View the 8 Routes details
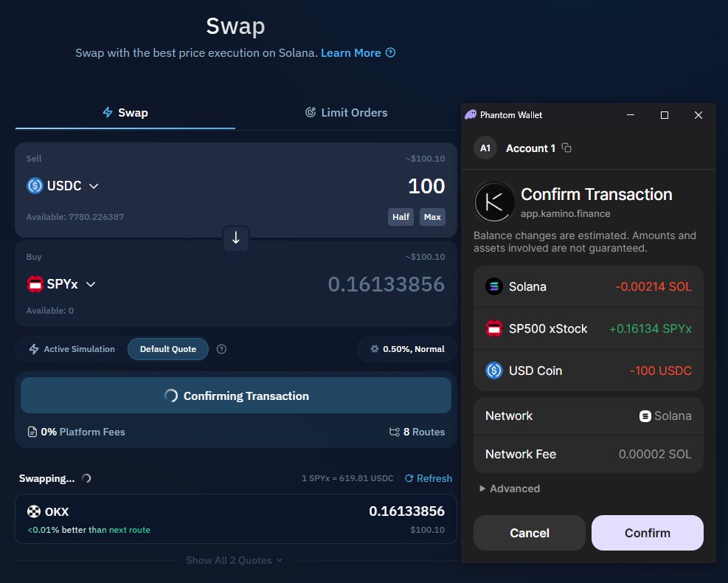The image size is (728, 583). pyautogui.click(x=417, y=432)
